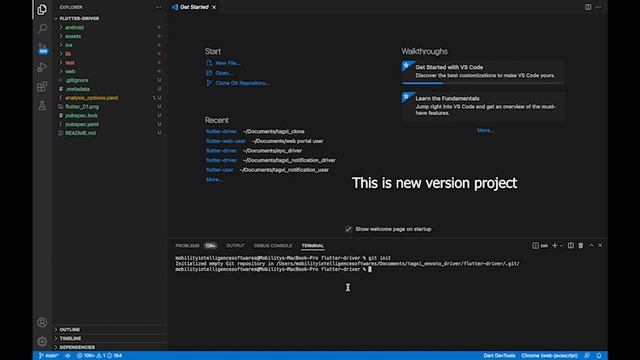The height and width of the screenshot is (360, 640).
Task: Expand the web folder
Action: point(60,71)
